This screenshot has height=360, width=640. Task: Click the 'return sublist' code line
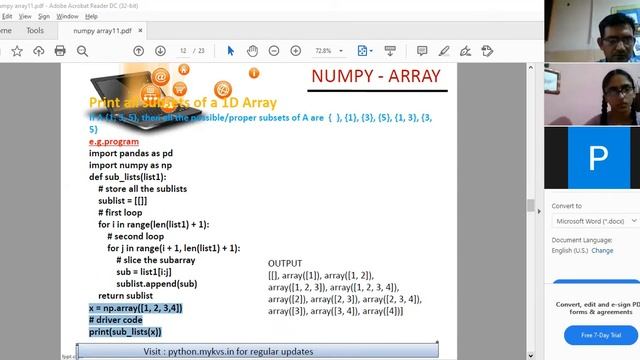[x=125, y=296]
